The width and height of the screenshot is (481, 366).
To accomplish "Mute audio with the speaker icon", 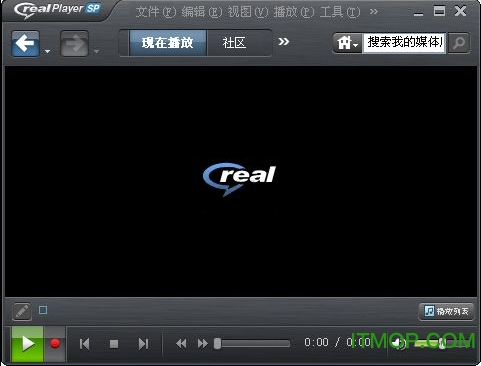I will point(398,343).
